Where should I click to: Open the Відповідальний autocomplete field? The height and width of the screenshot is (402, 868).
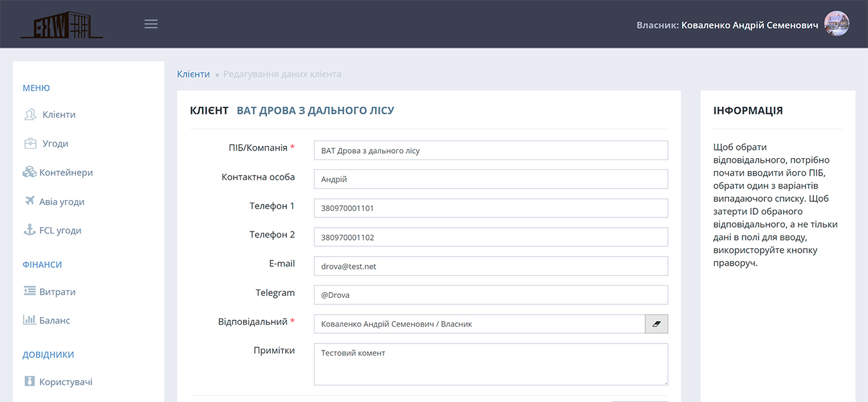(479, 324)
